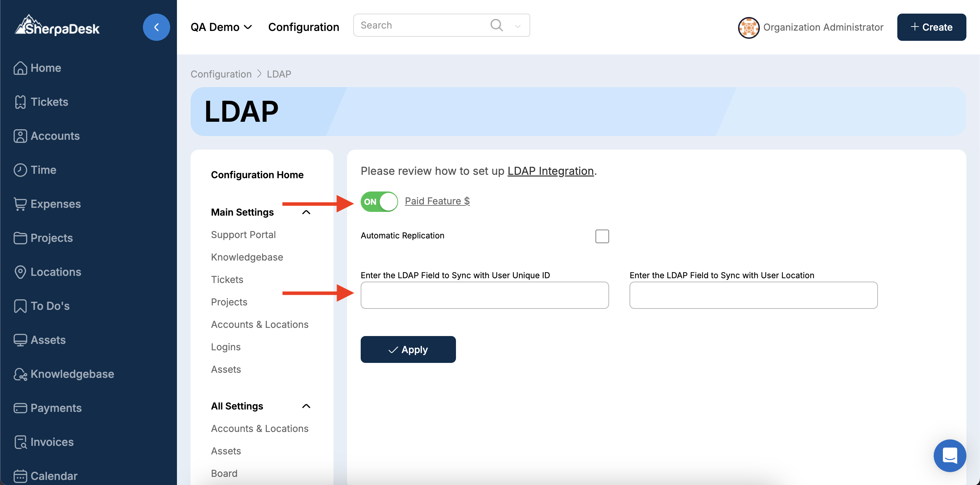
Task: Open the LDAP Integration link
Action: coord(550,171)
